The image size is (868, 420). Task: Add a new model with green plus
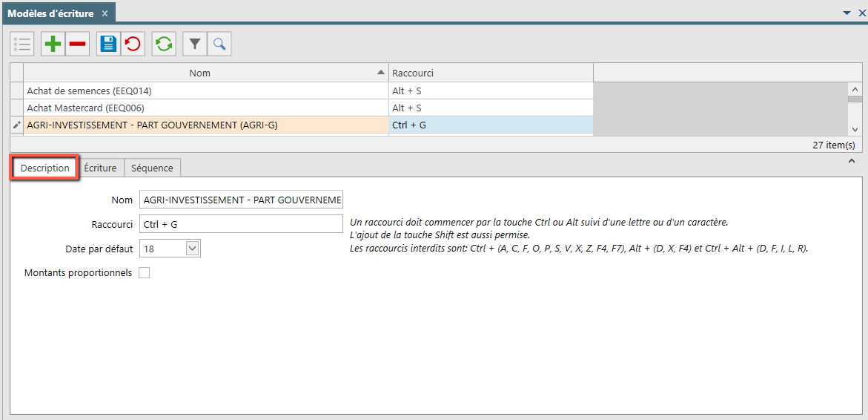tap(53, 45)
